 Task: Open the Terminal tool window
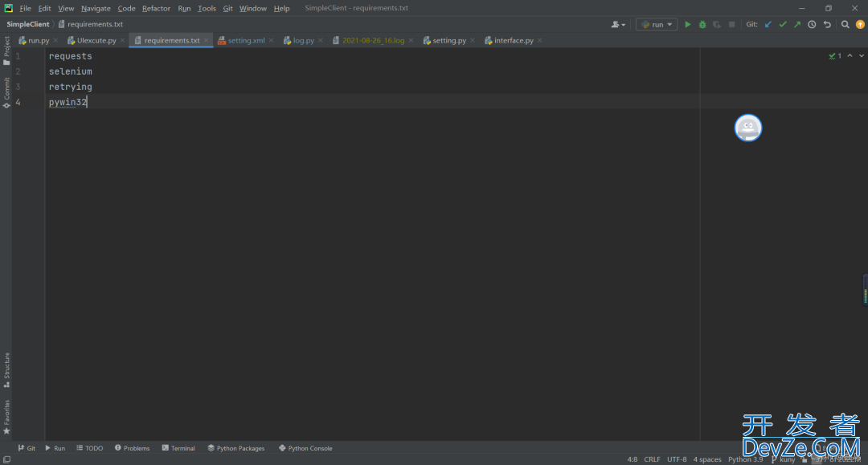pos(178,448)
